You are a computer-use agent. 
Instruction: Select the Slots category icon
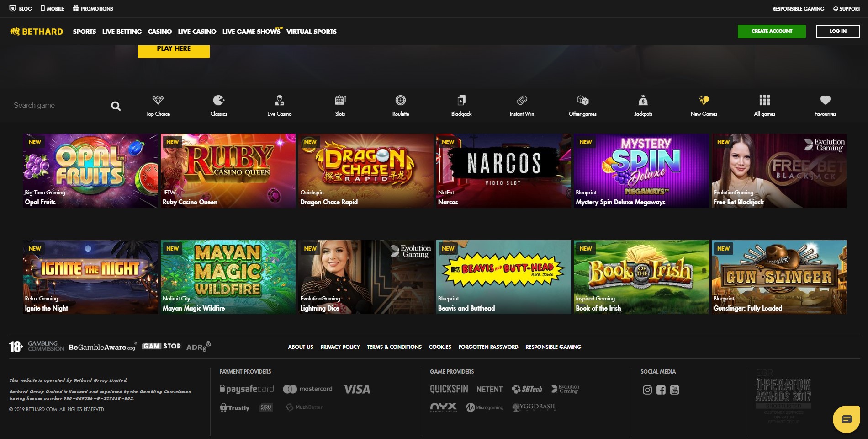tap(340, 106)
